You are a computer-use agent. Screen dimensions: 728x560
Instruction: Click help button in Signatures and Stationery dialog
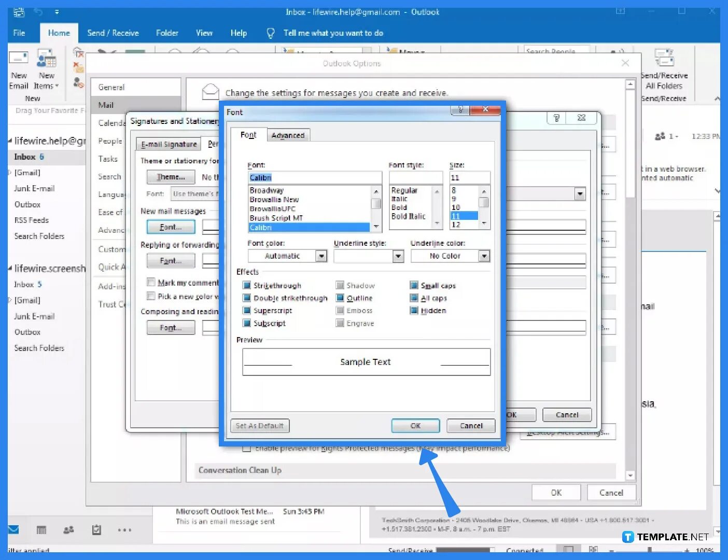pyautogui.click(x=556, y=118)
